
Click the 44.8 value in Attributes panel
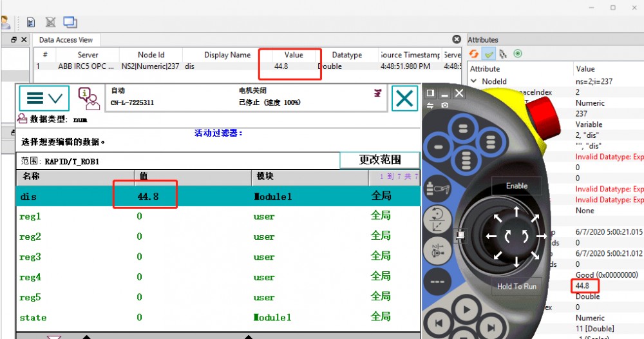pos(582,286)
